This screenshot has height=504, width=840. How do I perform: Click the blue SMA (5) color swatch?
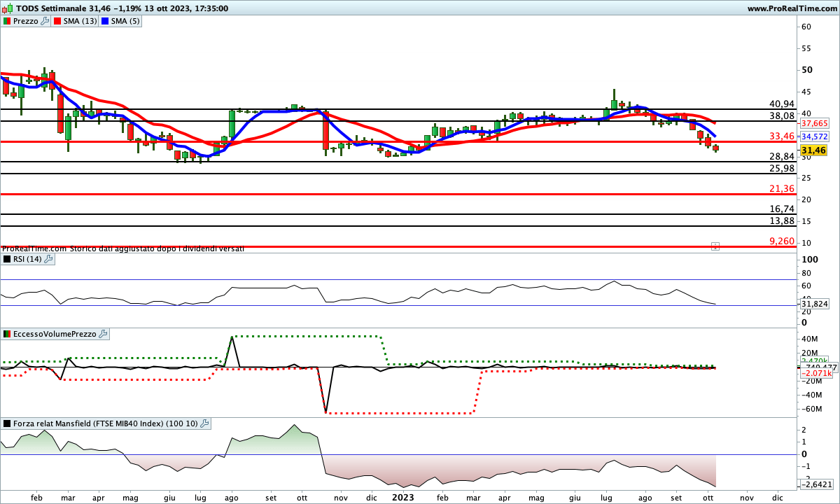[105, 22]
